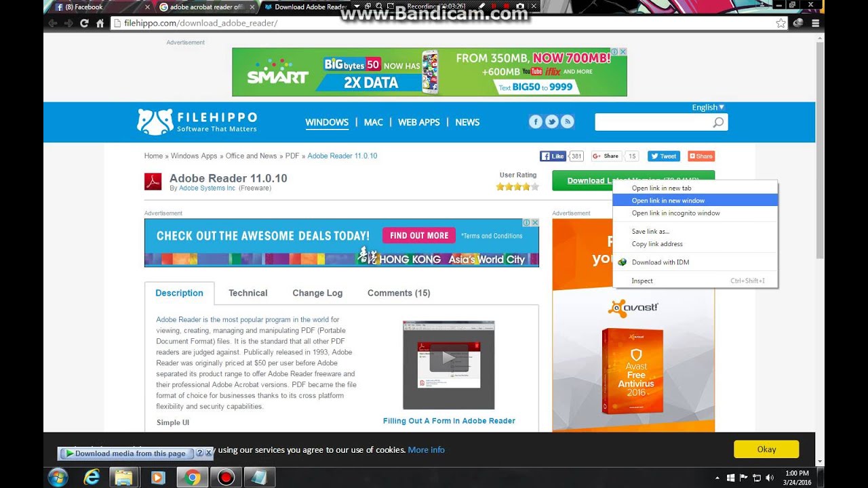Open File Explorer from the taskbar
868x488 pixels.
point(124,477)
